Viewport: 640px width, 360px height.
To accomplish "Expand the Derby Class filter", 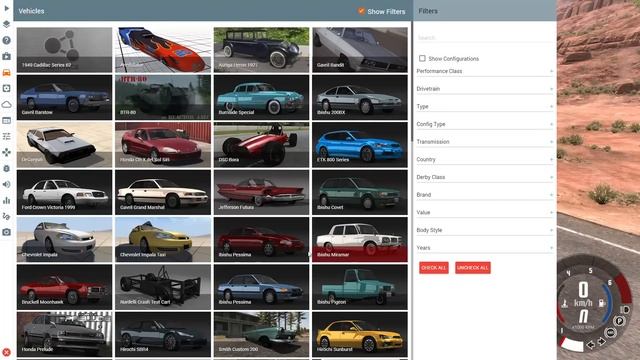I will 484,177.
